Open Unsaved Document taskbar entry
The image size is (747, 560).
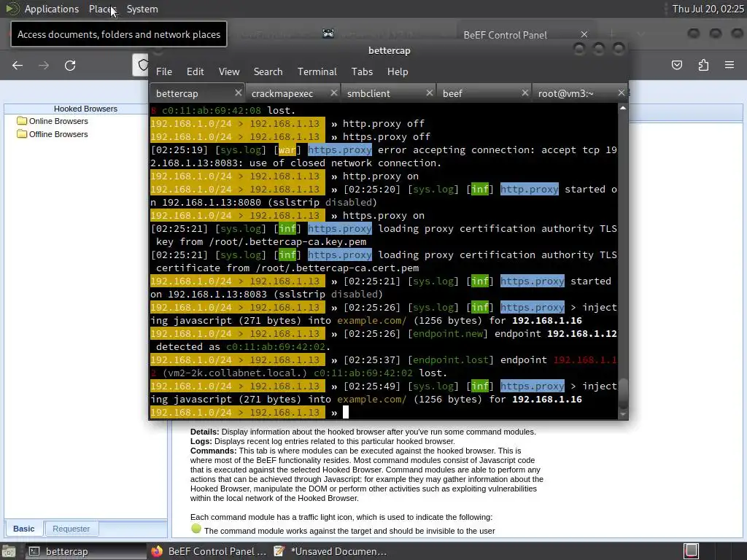tap(330, 551)
